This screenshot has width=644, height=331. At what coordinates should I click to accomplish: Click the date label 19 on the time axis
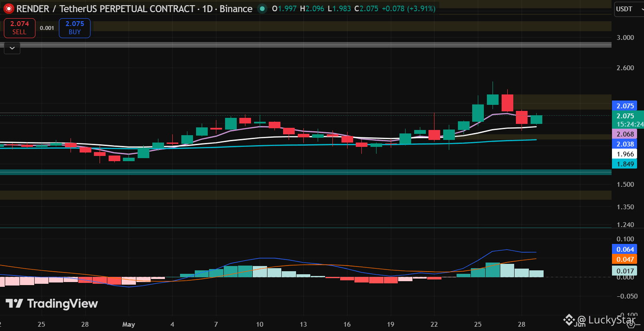[x=391, y=324]
